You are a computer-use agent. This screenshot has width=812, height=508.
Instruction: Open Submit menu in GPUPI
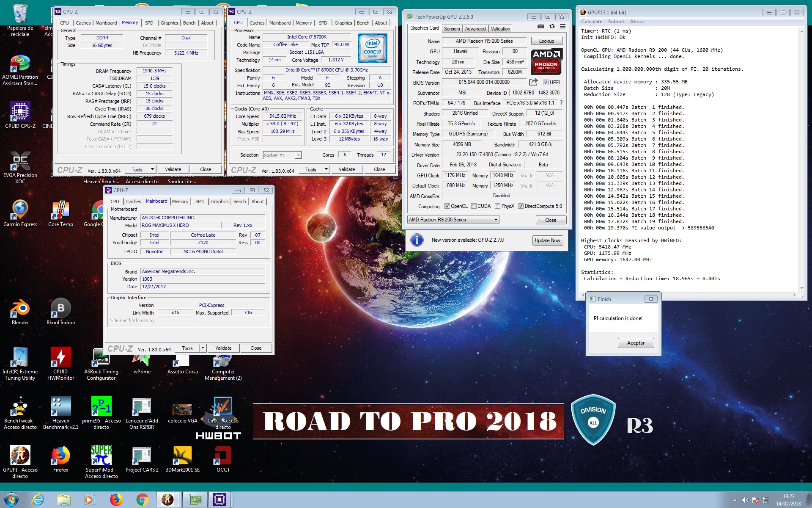(616, 22)
